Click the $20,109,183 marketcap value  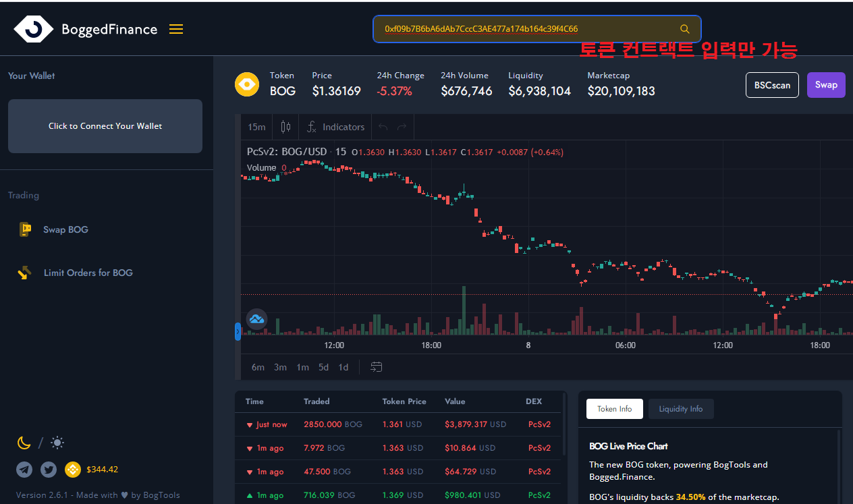click(621, 91)
